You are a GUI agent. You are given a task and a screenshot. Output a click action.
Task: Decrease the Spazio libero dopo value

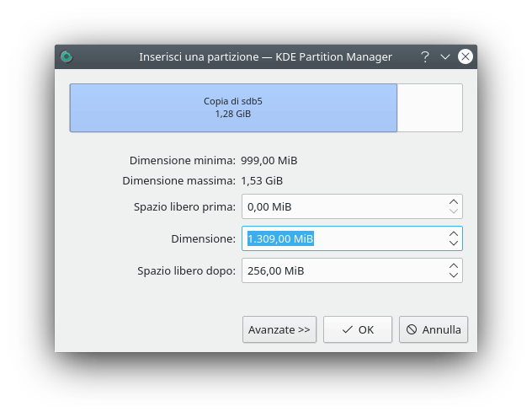coord(454,275)
